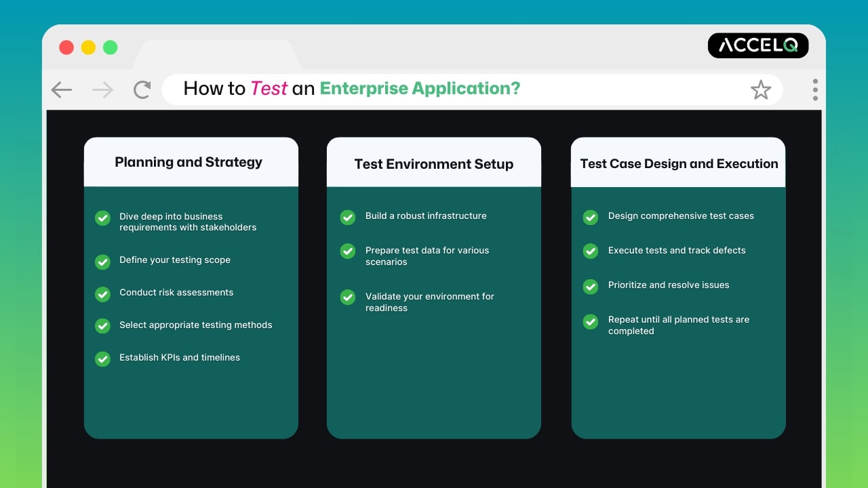Click 'Establish KPIs and timelines' item
Image resolution: width=868 pixels, height=488 pixels.
(179, 357)
